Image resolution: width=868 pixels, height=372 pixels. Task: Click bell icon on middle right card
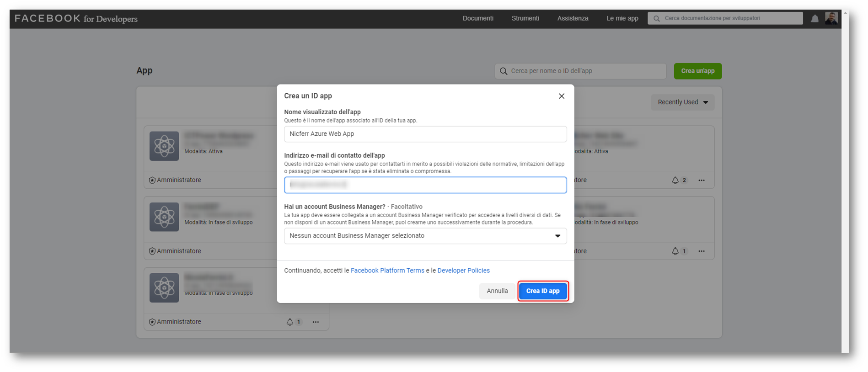point(675,251)
